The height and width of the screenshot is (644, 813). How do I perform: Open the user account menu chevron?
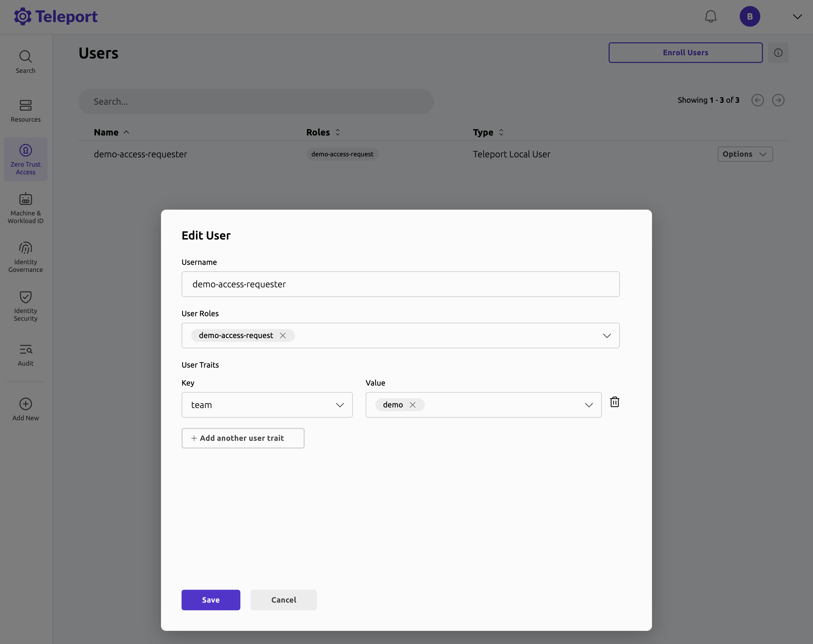(x=797, y=17)
